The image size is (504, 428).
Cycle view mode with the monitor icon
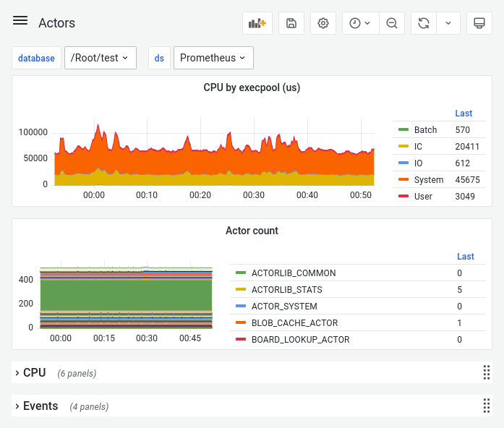pos(479,23)
